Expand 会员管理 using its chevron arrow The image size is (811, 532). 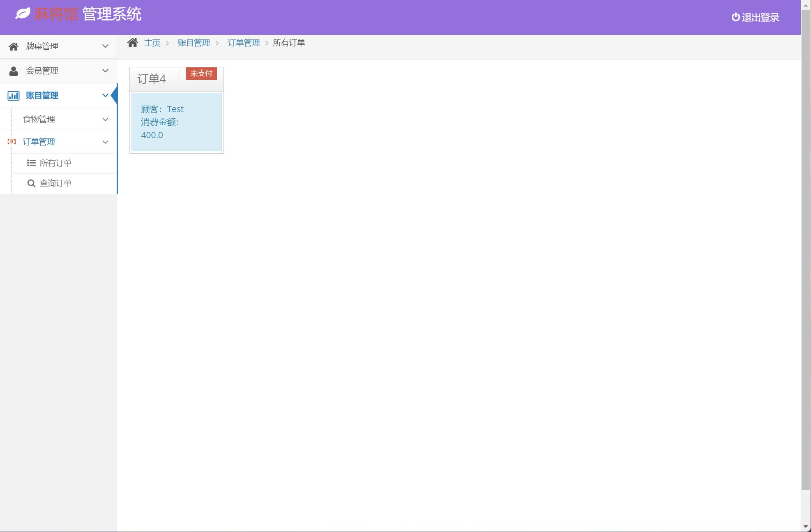pyautogui.click(x=105, y=71)
